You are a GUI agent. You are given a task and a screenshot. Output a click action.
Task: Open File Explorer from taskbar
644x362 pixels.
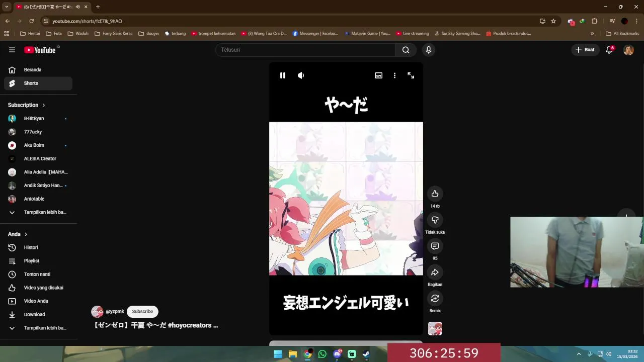click(292, 354)
